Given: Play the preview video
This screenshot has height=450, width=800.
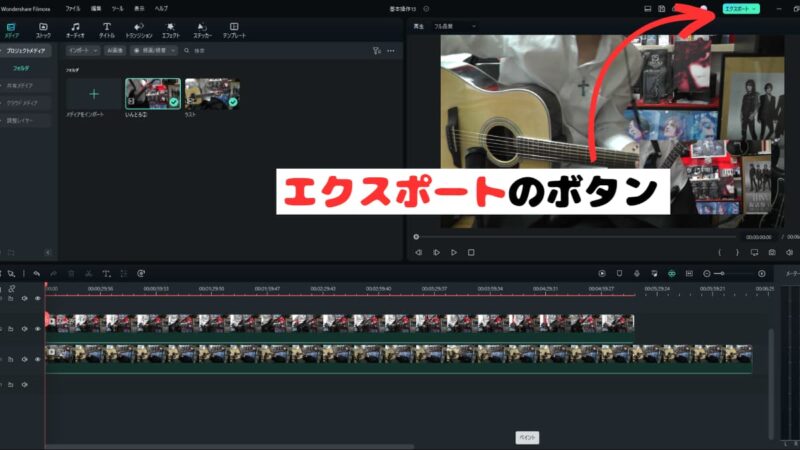Looking at the screenshot, I should [x=454, y=253].
